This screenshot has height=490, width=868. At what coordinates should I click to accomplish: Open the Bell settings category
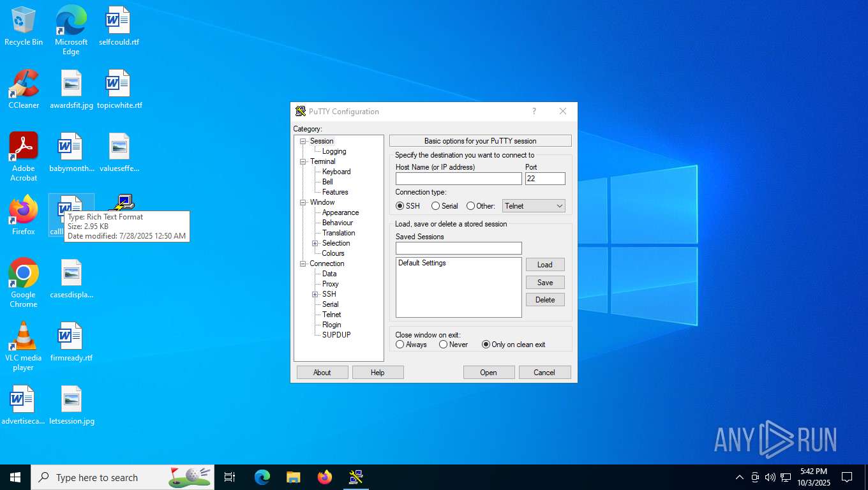[x=327, y=182]
